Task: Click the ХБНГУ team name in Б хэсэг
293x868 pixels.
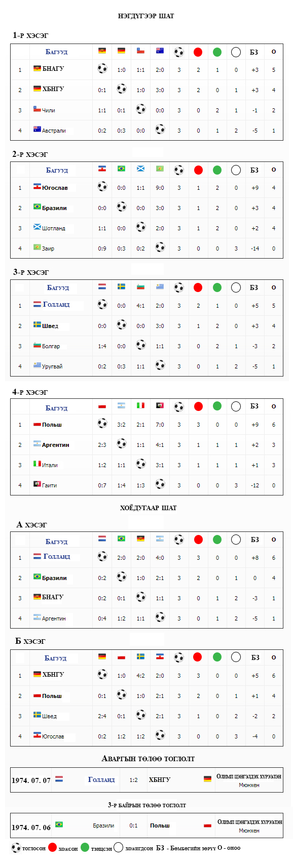Action: [x=53, y=674]
